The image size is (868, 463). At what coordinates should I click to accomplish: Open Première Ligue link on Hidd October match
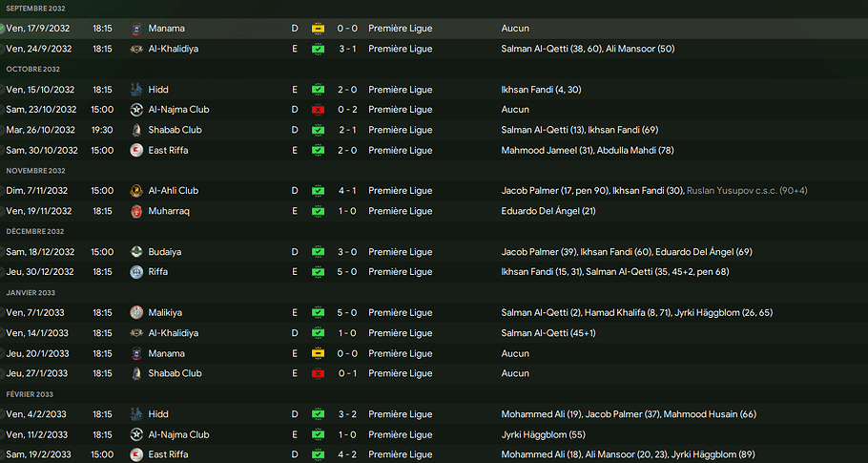tap(401, 89)
